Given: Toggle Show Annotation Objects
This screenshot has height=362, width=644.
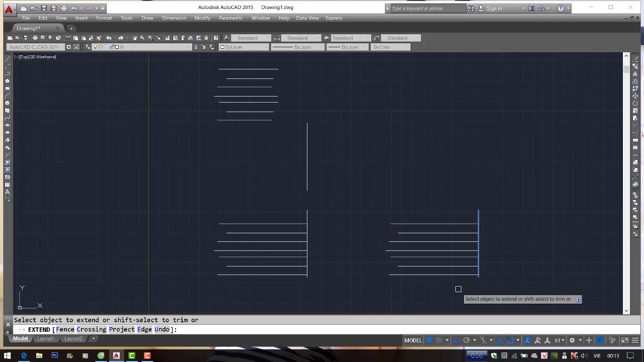Looking at the screenshot, I should [527, 340].
